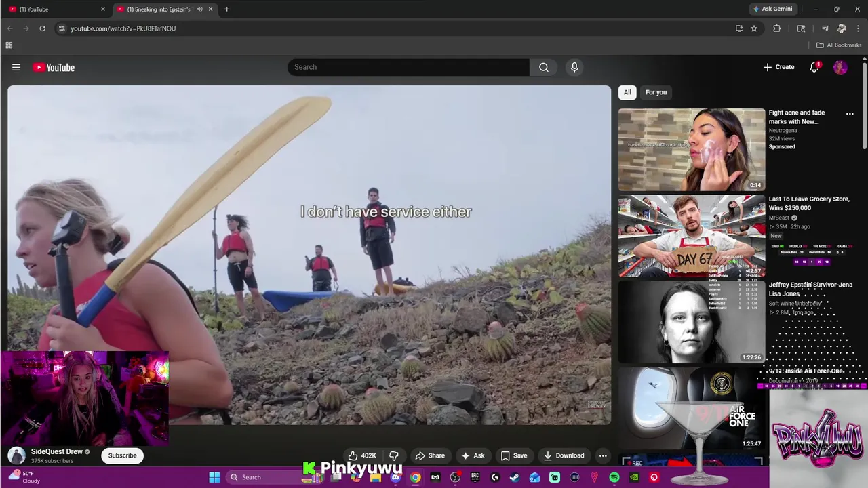This screenshot has width=868, height=488.
Task: Open Last To Leave Grocery Store thumbnail
Action: click(x=692, y=236)
